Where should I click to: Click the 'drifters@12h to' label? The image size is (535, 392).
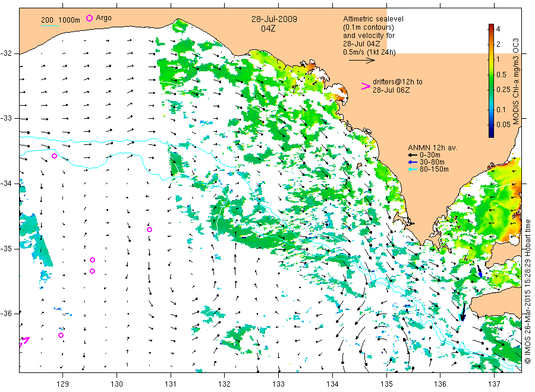pyautogui.click(x=398, y=82)
